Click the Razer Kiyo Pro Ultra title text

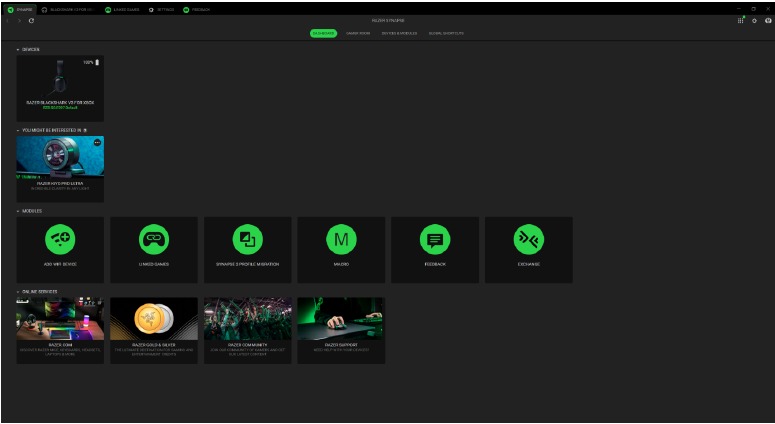pos(60,183)
